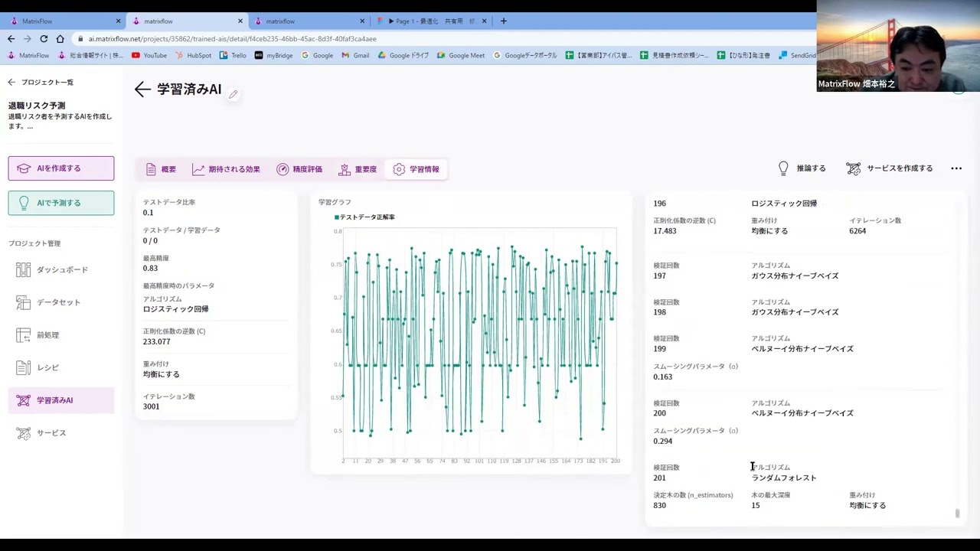Click the pencil edit icon next to title
Screen dimensions: 980x551
tap(233, 94)
